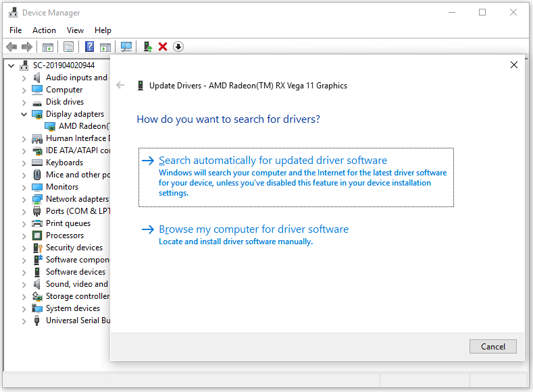533x392 pixels.
Task: Expand the Processors node
Action: pos(24,235)
